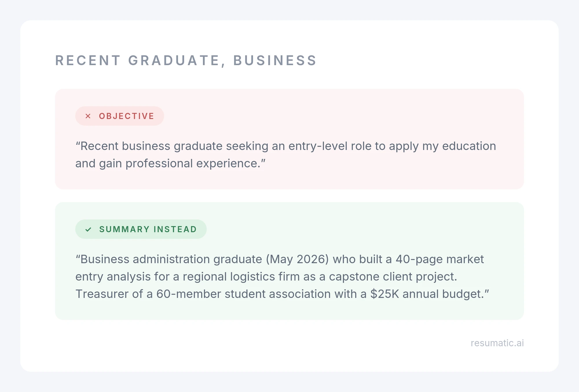Click "(May 2026)" in the summary text
The image size is (579, 392).
tap(297, 259)
